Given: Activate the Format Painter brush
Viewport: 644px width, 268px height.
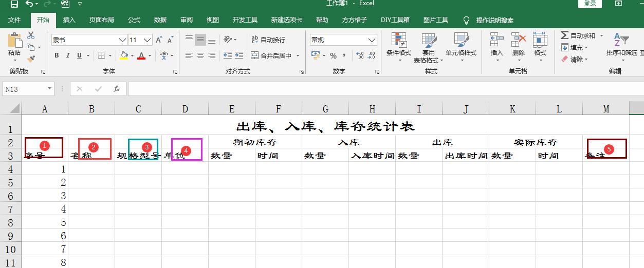Looking at the screenshot, I should (x=31, y=59).
